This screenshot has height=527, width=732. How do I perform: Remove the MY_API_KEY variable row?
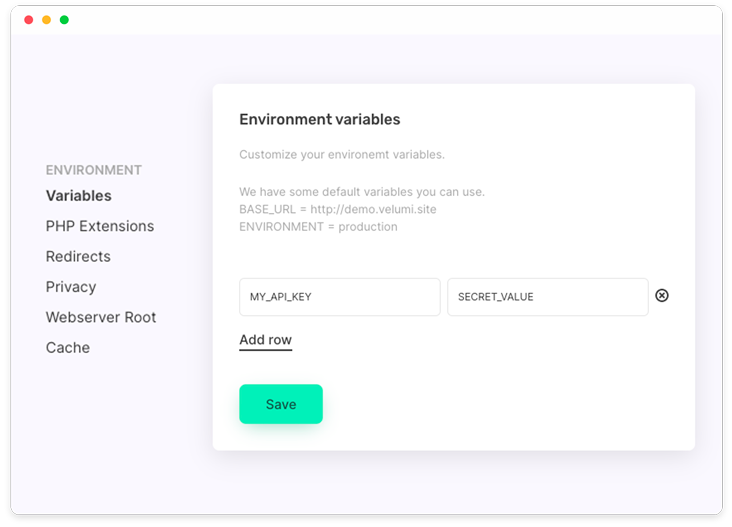[662, 295]
